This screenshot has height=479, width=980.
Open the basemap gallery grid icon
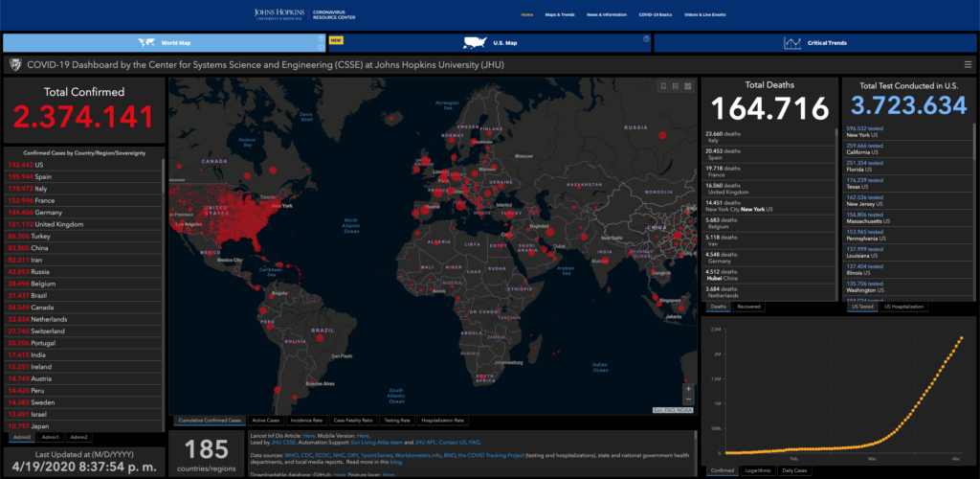(689, 87)
